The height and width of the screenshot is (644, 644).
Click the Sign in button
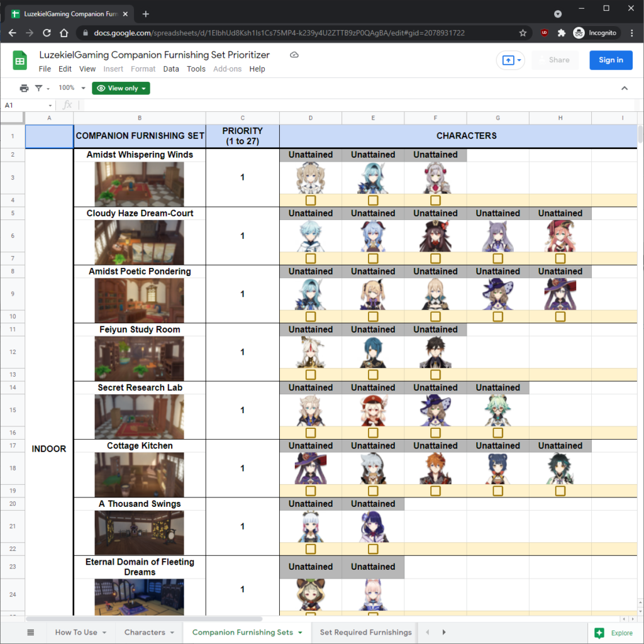(611, 60)
